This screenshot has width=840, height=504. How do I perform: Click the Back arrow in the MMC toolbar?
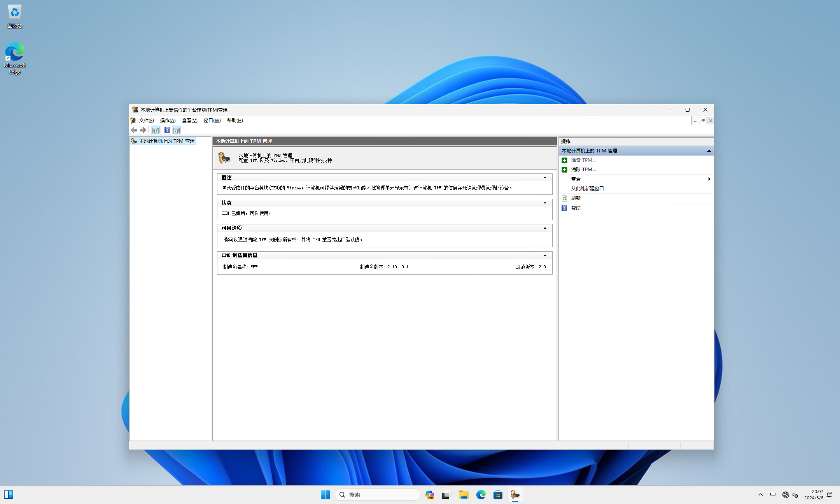134,130
